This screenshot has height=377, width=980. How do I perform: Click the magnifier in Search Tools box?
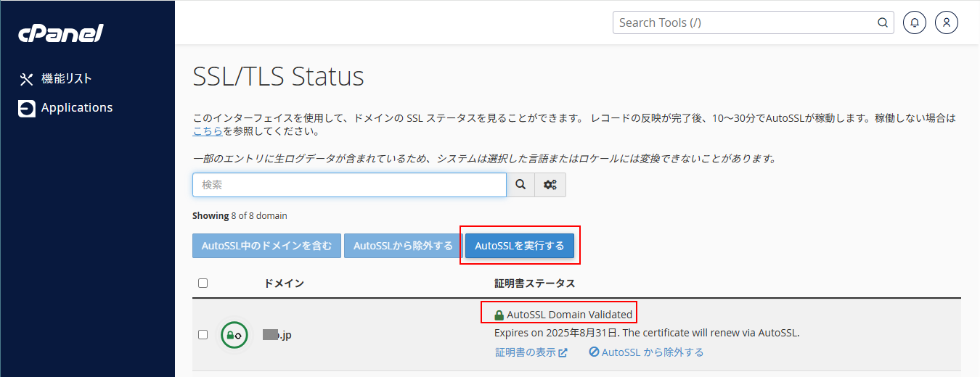pyautogui.click(x=883, y=22)
